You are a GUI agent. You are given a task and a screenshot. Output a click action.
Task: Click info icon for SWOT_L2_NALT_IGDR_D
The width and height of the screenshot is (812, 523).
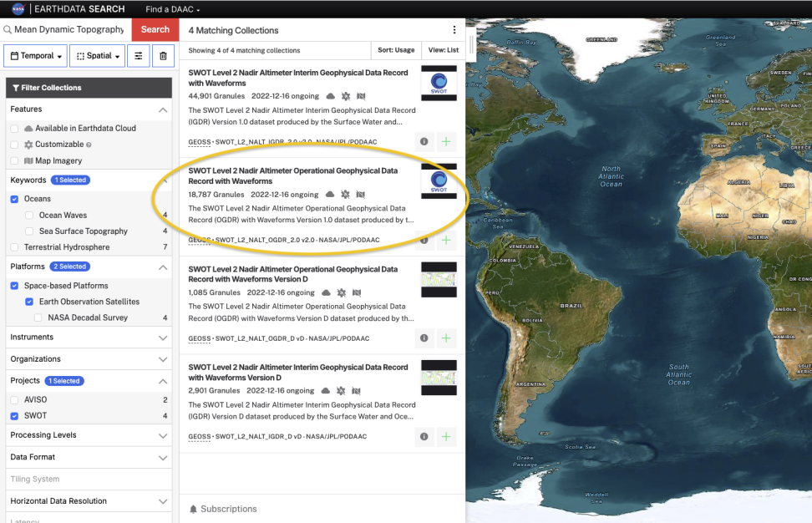coord(424,436)
